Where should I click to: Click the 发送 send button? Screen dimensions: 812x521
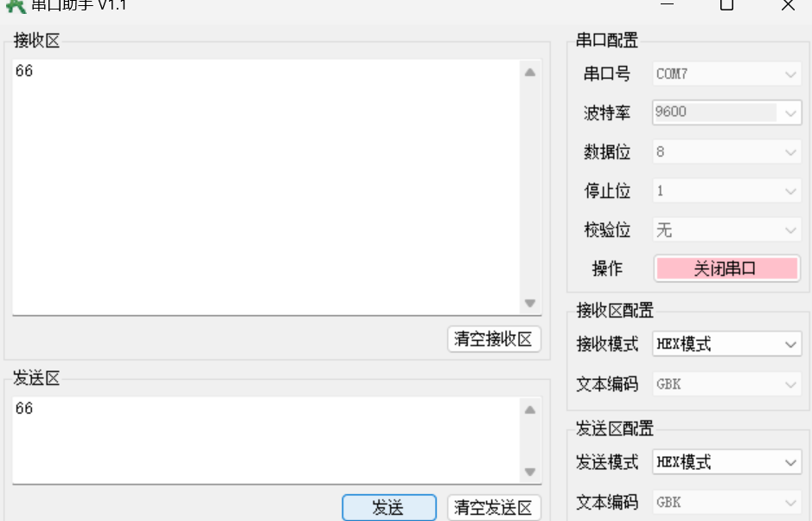(x=389, y=507)
